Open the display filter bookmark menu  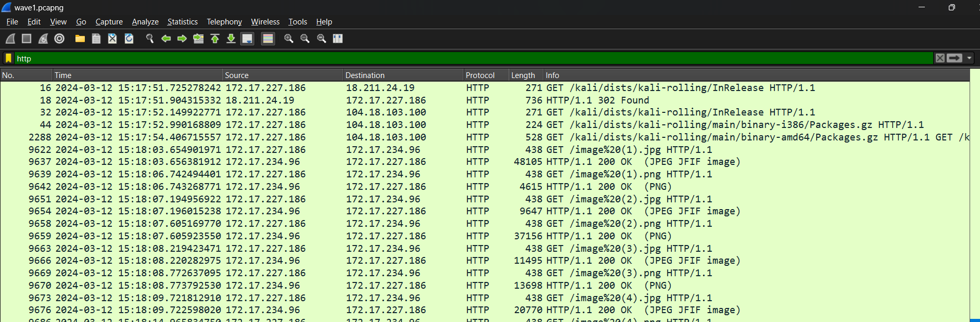(x=8, y=58)
